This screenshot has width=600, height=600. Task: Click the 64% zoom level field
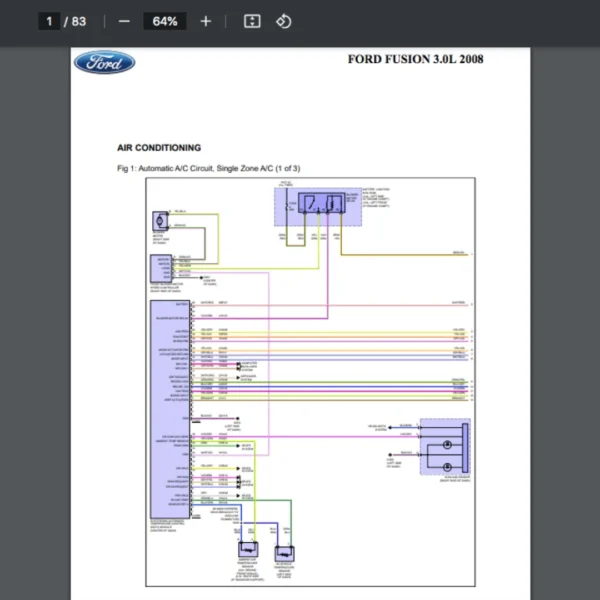165,21
